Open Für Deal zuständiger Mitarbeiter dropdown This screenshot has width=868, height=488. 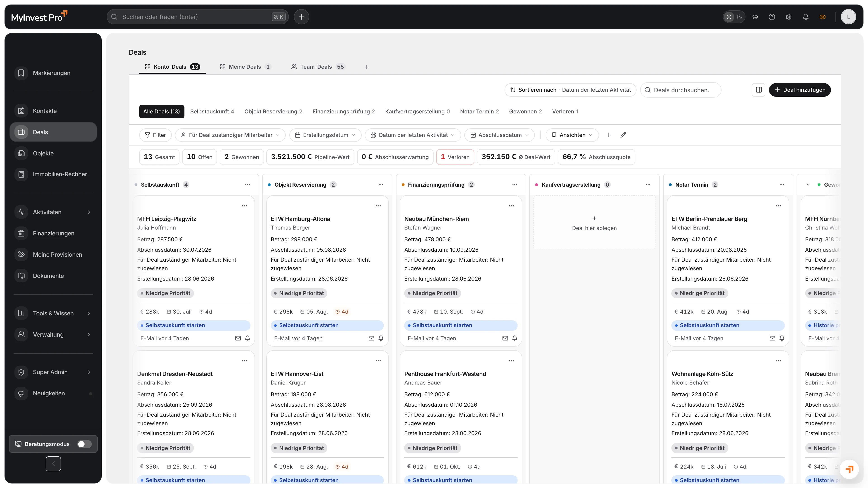tap(230, 135)
